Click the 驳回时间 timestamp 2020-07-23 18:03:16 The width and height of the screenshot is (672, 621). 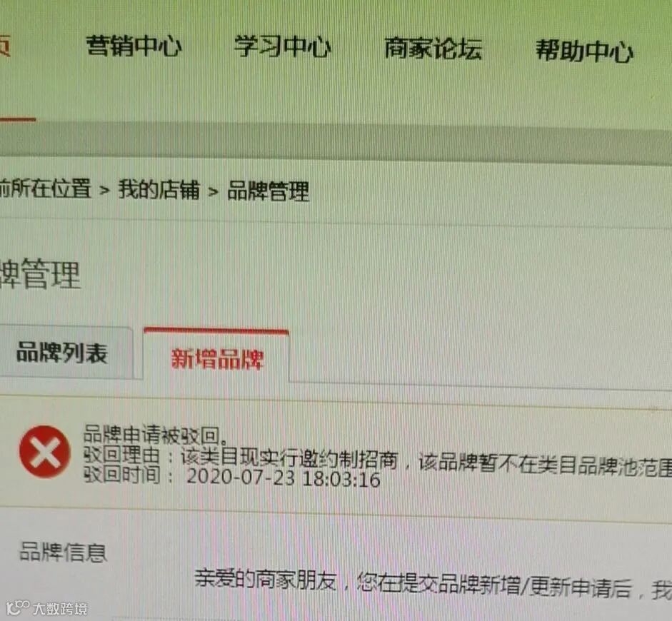284,478
